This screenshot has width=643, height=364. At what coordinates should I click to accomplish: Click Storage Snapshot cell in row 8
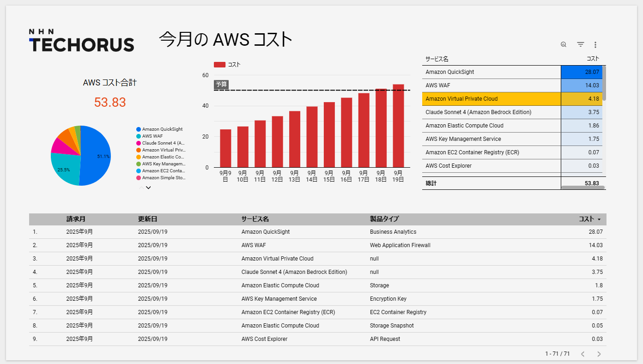[x=392, y=326]
